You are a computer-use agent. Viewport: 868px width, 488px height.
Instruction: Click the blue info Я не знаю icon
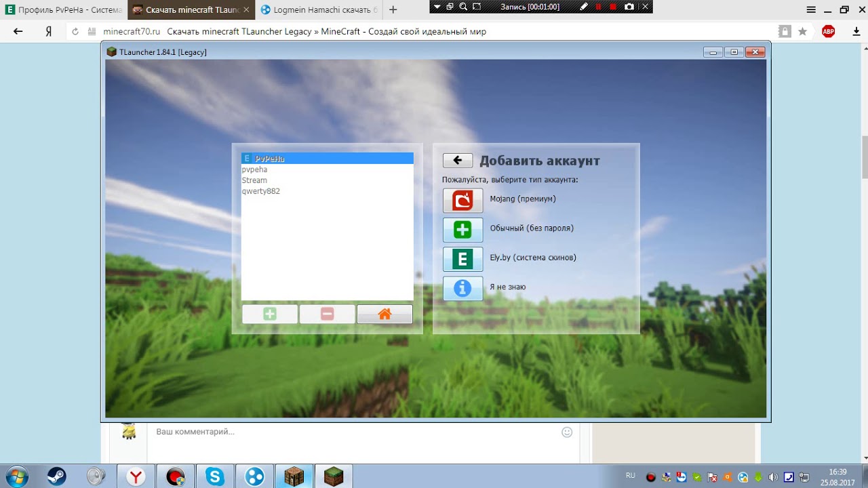coord(462,288)
